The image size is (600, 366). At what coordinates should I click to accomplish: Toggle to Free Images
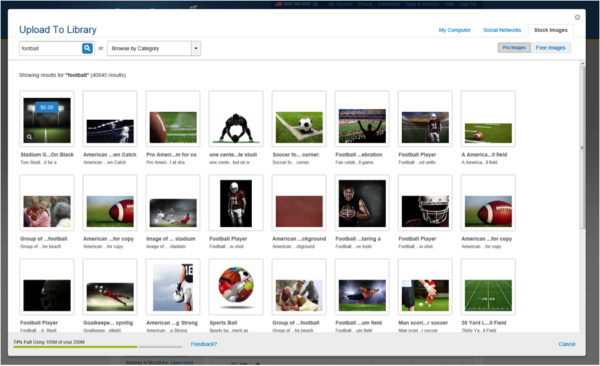pyautogui.click(x=550, y=47)
